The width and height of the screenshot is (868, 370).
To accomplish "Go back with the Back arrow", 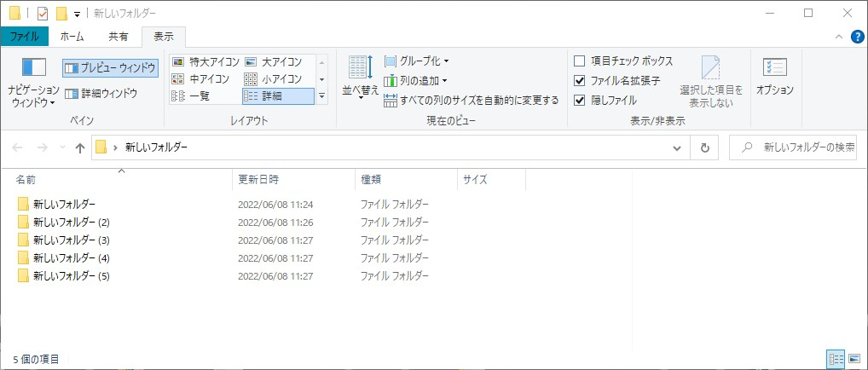I will (18, 147).
